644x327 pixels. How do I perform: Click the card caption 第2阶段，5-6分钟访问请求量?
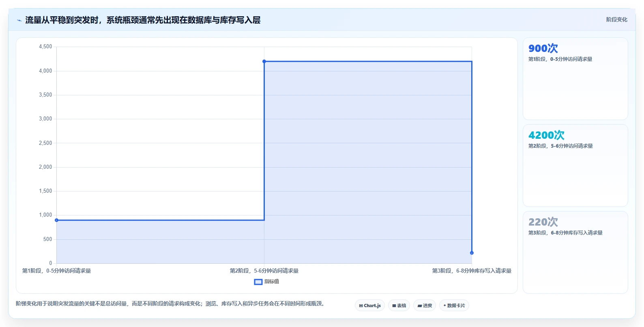pos(560,146)
